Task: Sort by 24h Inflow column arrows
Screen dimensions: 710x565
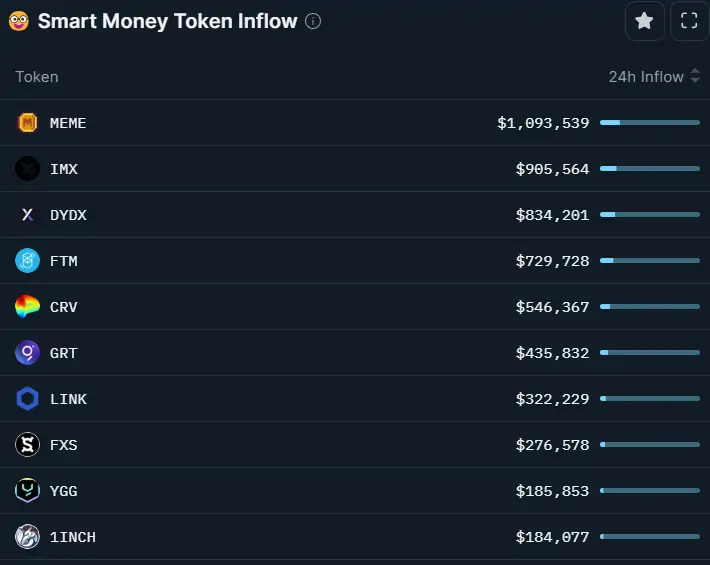Action: point(695,76)
